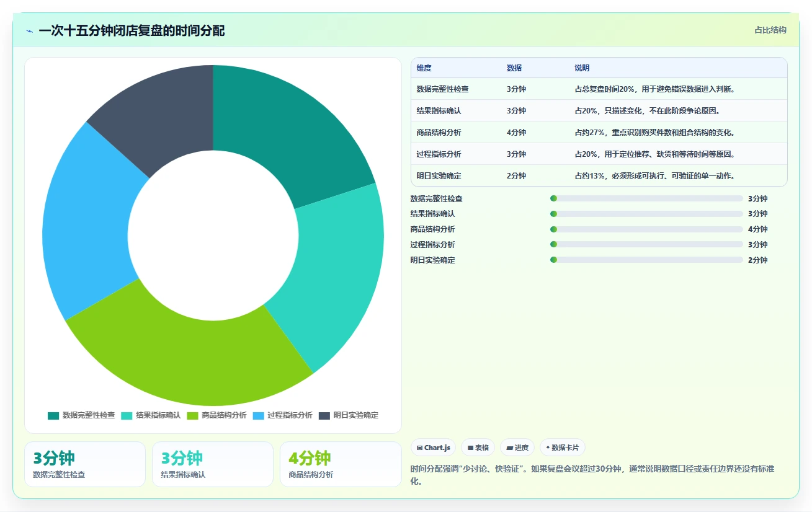Click the 过程指标分析 progress bar

coord(646,245)
